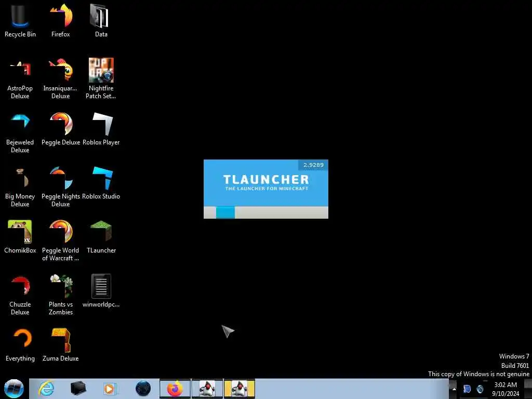The width and height of the screenshot is (532, 399).
Task: Select the Peggle World of Warcraft shortcut
Action: coord(61,241)
